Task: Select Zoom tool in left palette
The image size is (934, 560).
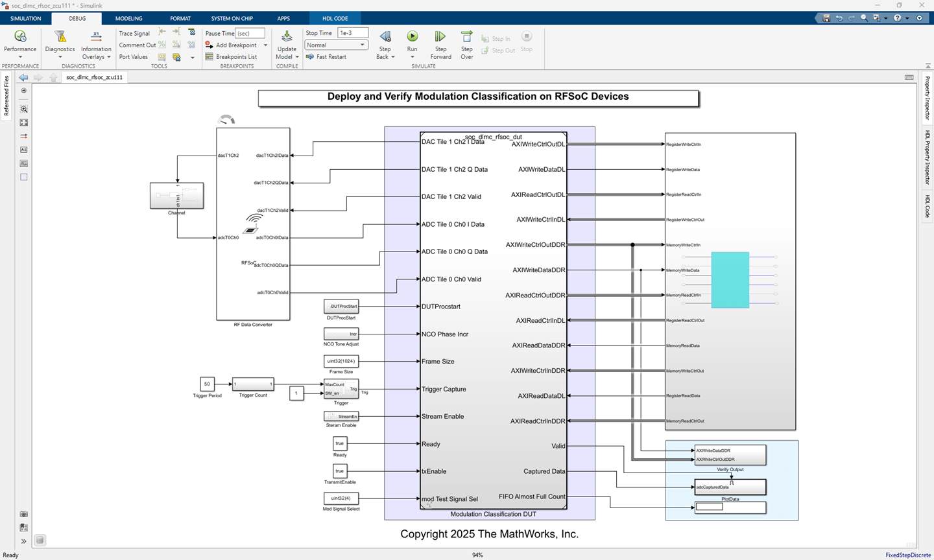Action: tap(24, 110)
